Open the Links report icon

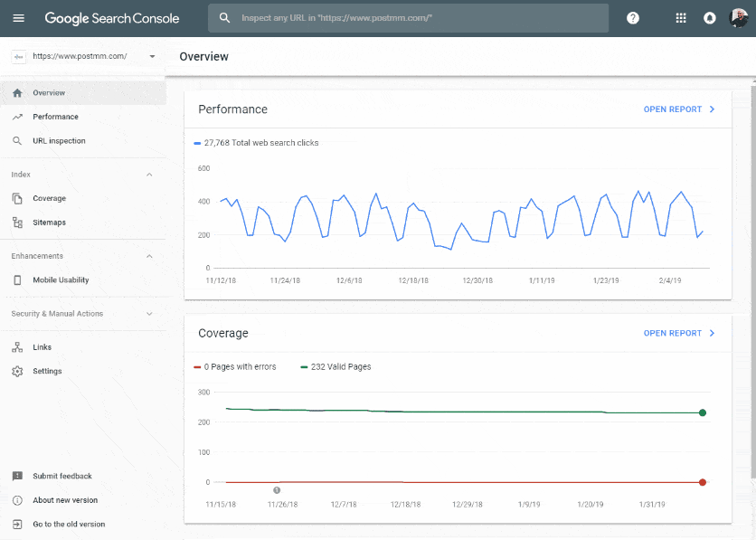(18, 346)
